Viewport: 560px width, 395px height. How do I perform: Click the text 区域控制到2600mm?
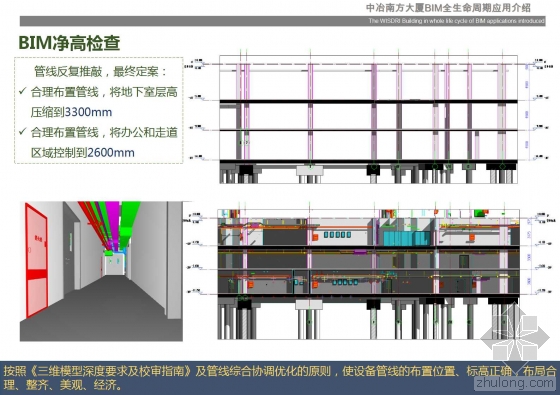pos(82,153)
